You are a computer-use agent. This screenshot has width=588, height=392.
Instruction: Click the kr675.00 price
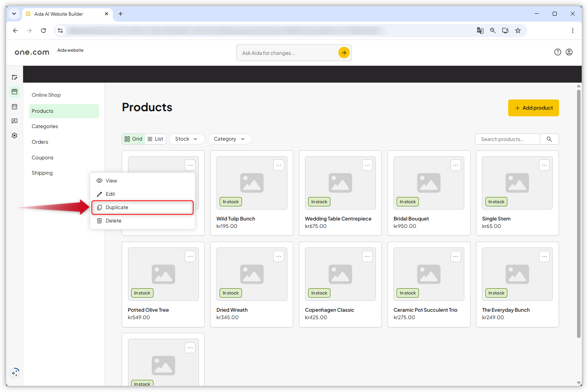tap(316, 226)
